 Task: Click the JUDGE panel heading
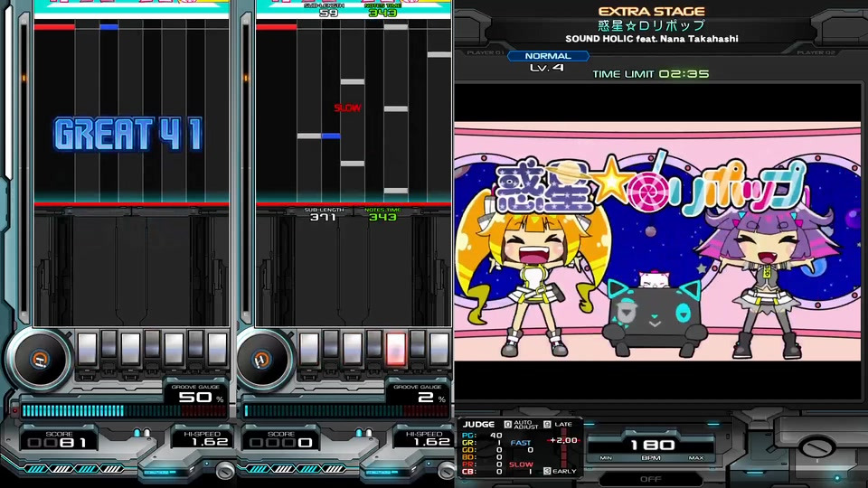tap(479, 425)
